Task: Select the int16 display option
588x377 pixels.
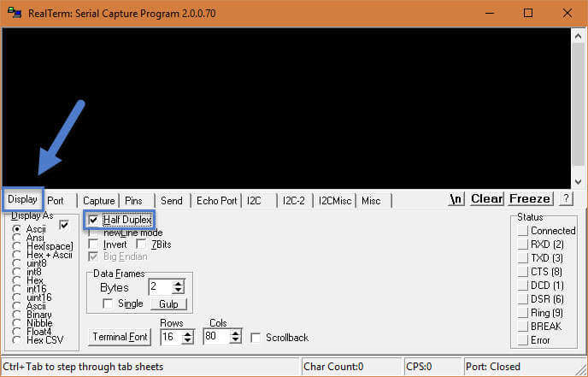Action: (16, 289)
